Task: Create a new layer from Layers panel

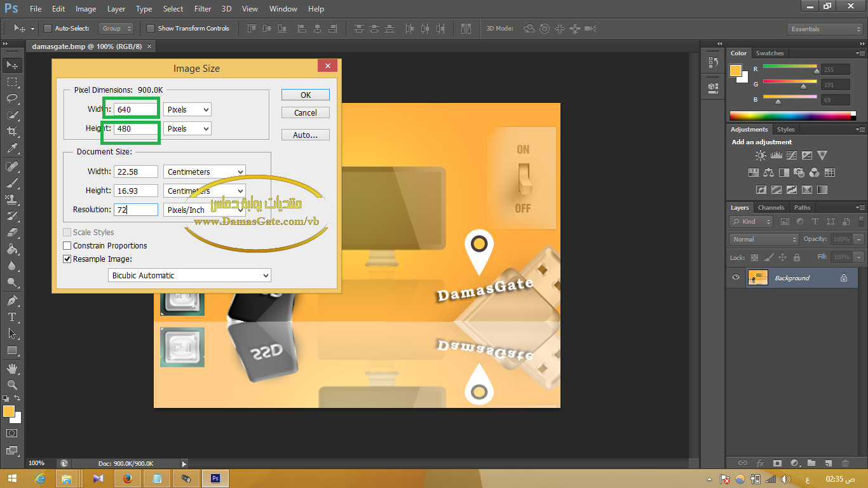Action: point(828,463)
